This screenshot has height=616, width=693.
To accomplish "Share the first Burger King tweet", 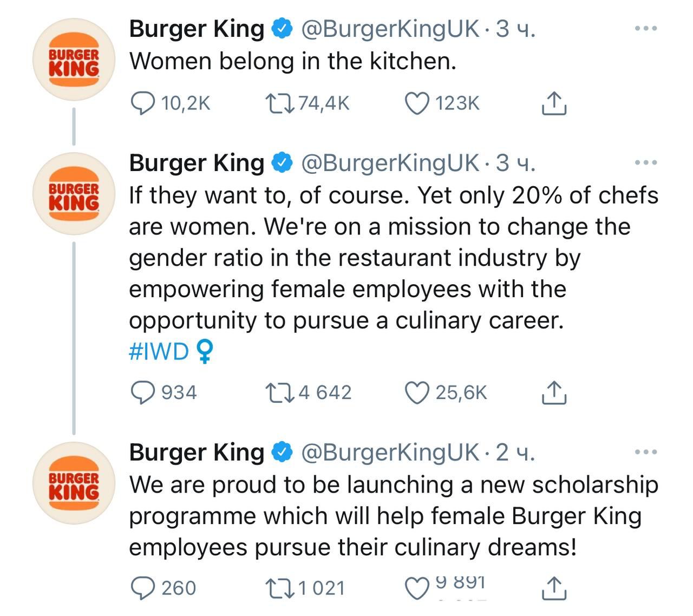I will coord(554,103).
